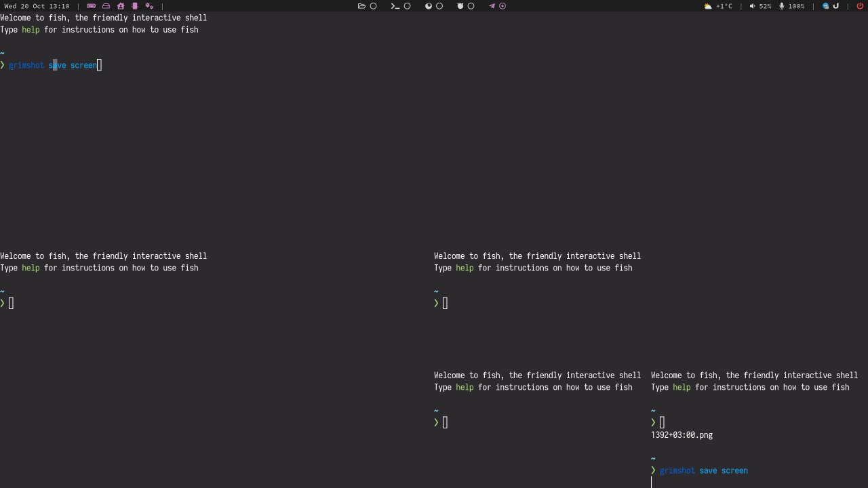Open the Firefox-style browser workspace icon
868x488 pixels.
point(429,6)
